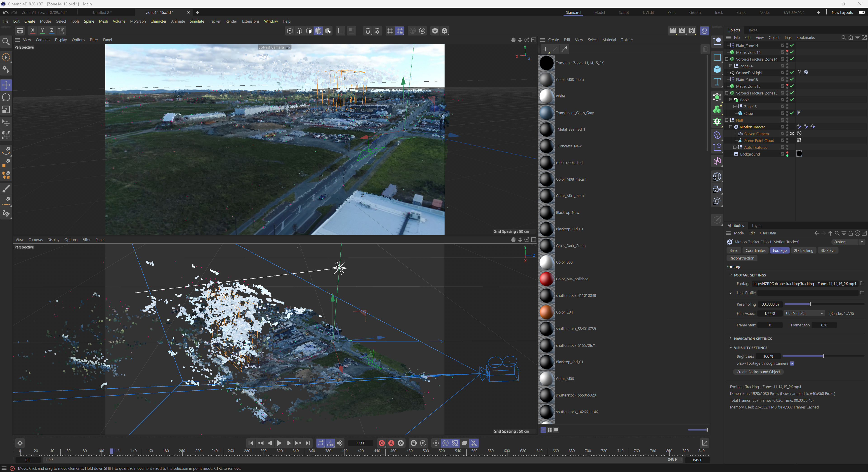Click the Record Active Objects button
This screenshot has height=472, width=868.
[381, 443]
